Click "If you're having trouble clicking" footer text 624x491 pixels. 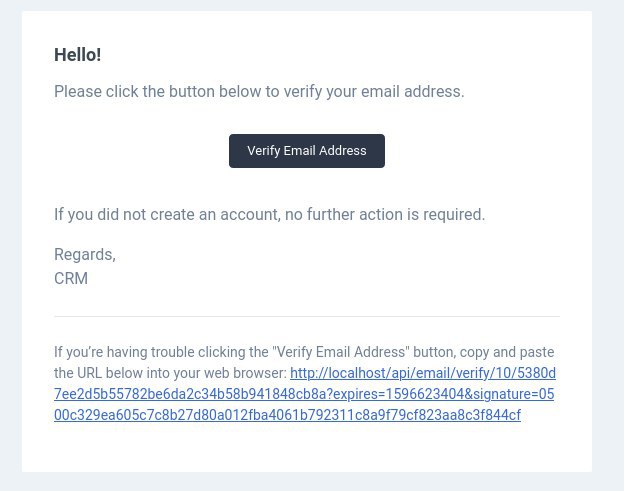point(160,353)
